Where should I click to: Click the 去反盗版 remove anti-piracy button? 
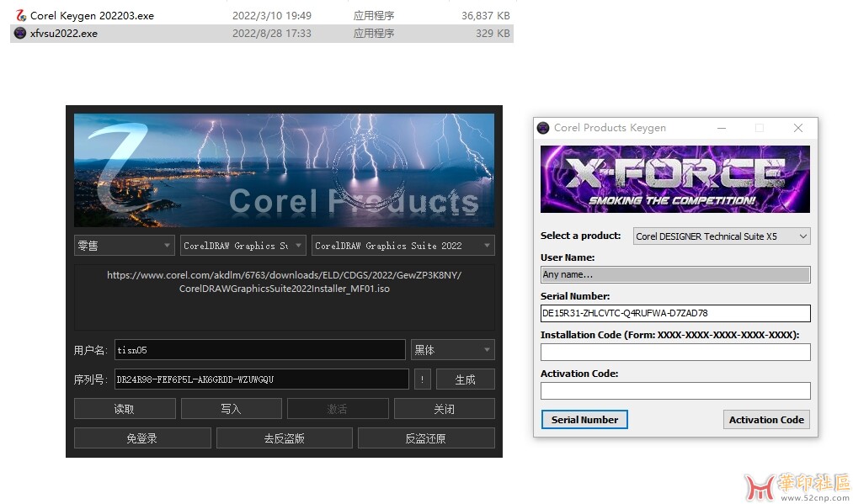285,438
